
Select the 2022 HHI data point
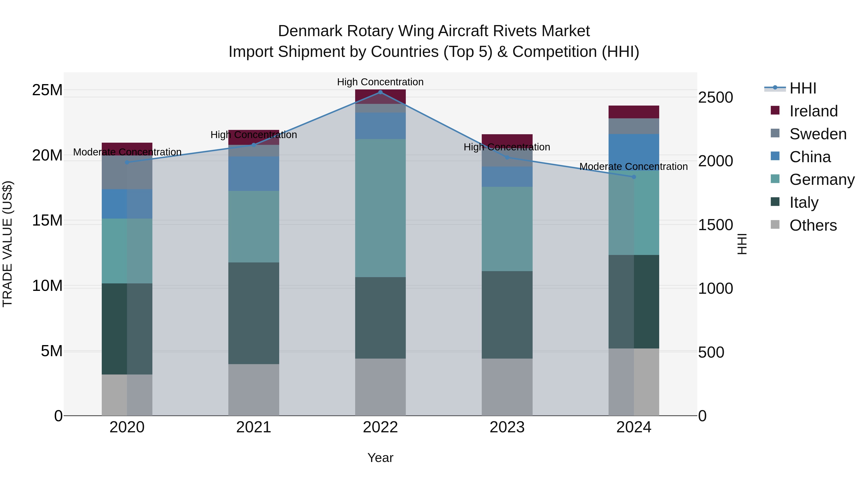380,92
